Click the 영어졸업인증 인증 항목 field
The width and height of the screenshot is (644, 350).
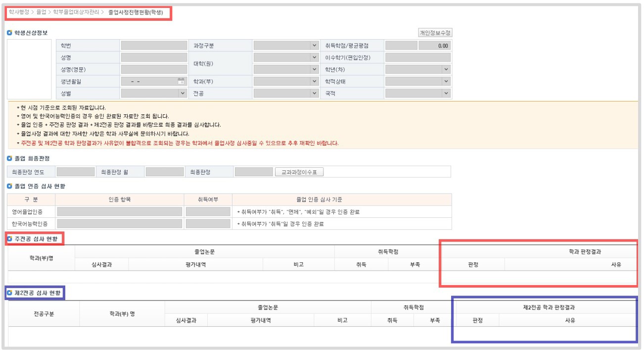(119, 212)
